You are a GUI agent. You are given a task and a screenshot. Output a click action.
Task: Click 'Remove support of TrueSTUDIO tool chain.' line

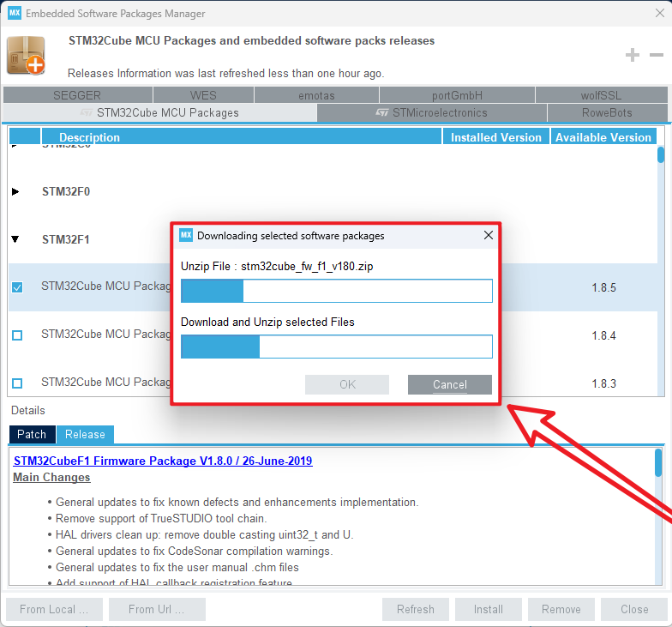click(x=161, y=518)
